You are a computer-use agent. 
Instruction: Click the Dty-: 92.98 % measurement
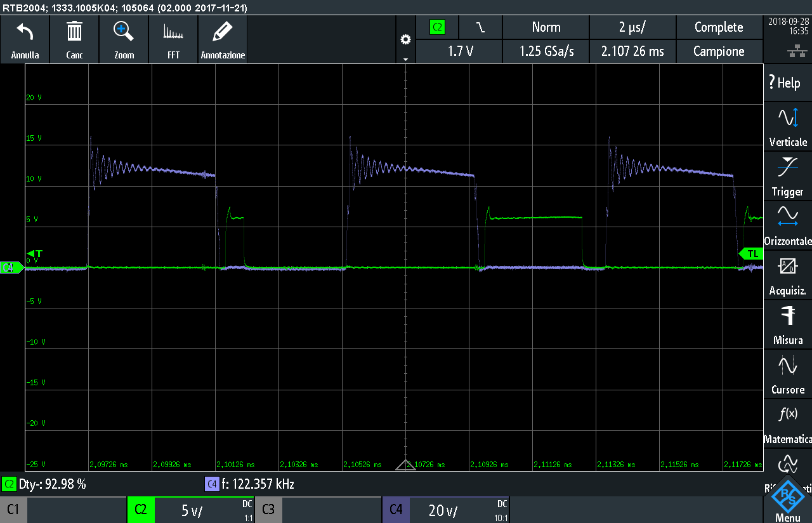52,484
